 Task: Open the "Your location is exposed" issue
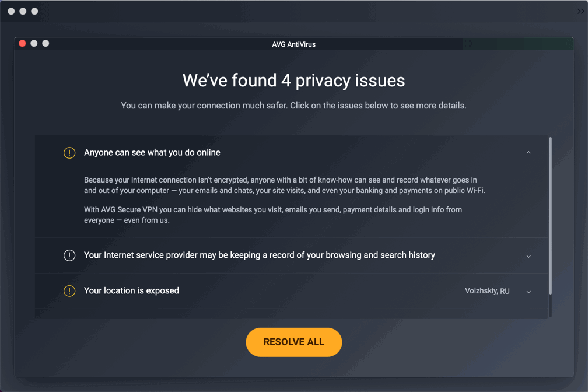pyautogui.click(x=131, y=291)
